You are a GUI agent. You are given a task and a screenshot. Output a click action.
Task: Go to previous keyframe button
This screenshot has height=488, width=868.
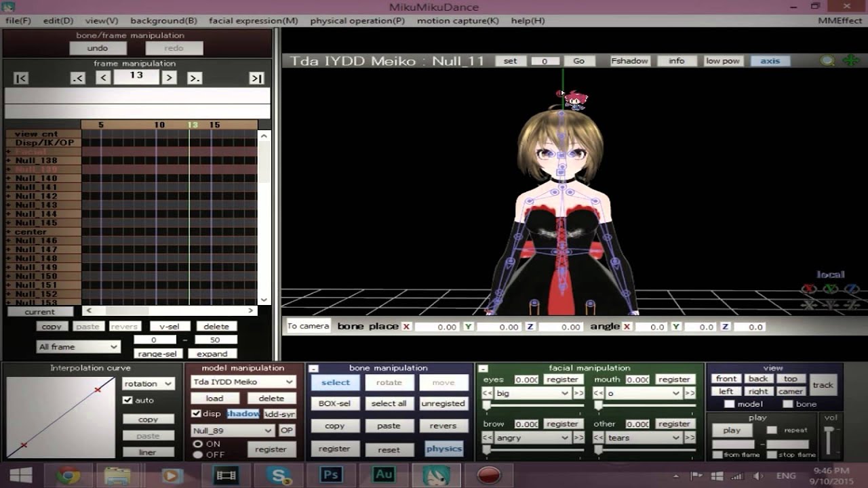tap(78, 78)
